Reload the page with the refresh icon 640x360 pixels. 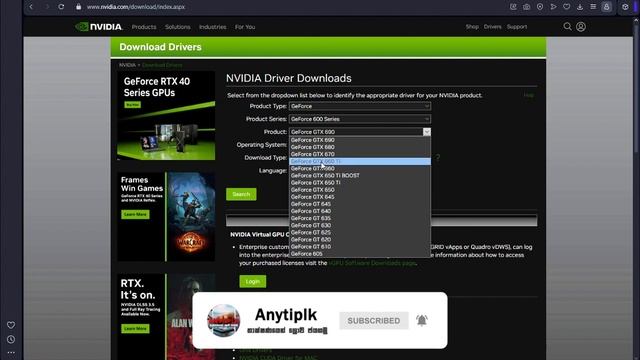click(61, 7)
